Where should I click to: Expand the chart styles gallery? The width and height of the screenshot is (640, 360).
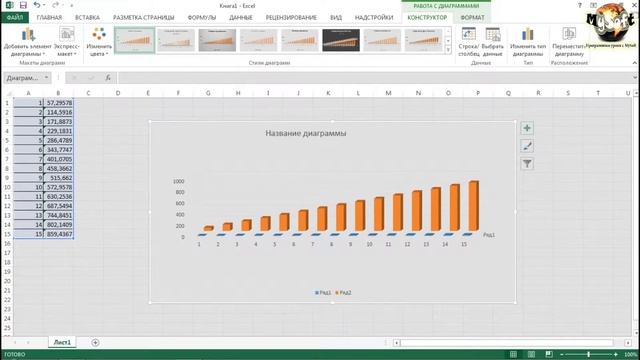(448, 49)
